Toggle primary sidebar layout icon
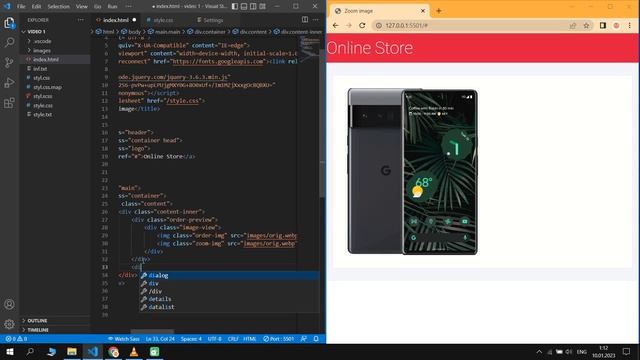This screenshot has width=640, height=360. [235, 6]
